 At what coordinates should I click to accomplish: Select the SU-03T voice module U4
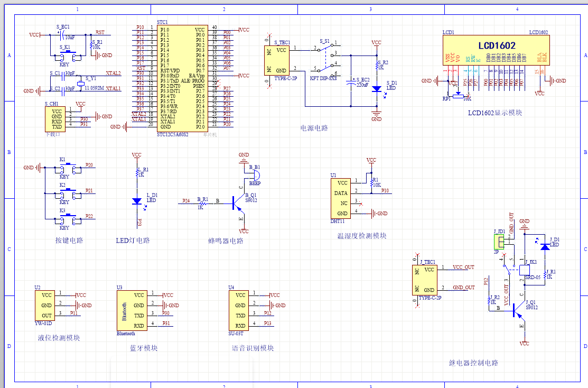coord(238,310)
